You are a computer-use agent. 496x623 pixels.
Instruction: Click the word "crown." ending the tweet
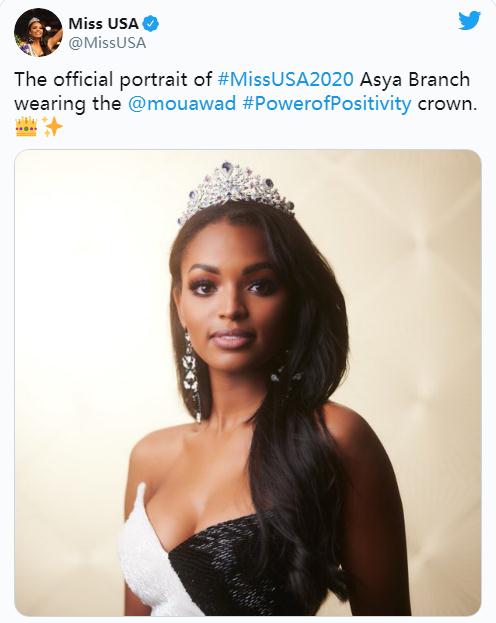pos(447,104)
